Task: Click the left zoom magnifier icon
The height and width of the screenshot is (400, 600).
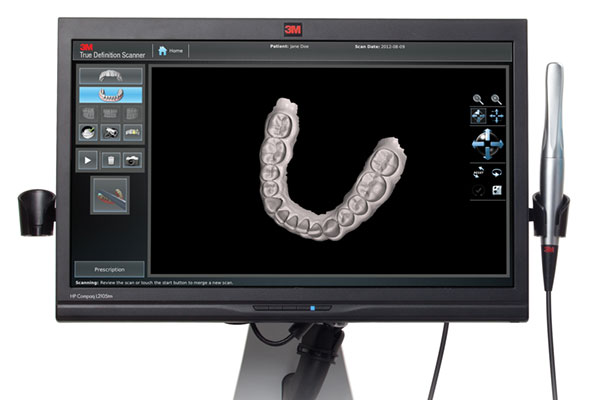Action: 478,100
